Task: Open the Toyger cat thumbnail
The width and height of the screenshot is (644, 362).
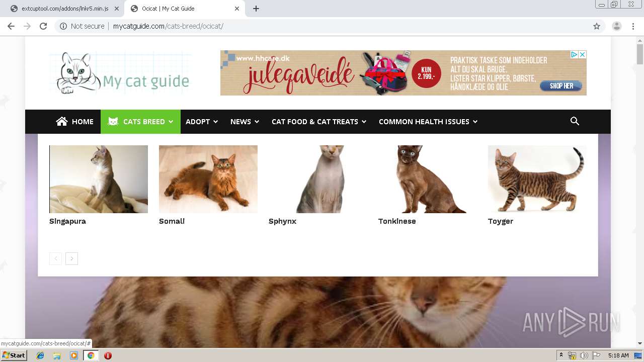Action: click(x=537, y=179)
